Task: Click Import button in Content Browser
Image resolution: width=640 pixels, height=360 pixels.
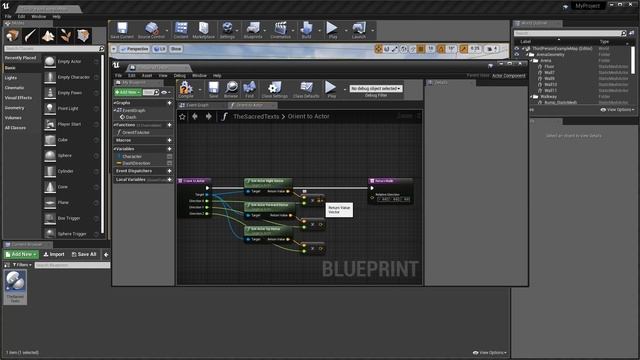Action: (x=54, y=254)
